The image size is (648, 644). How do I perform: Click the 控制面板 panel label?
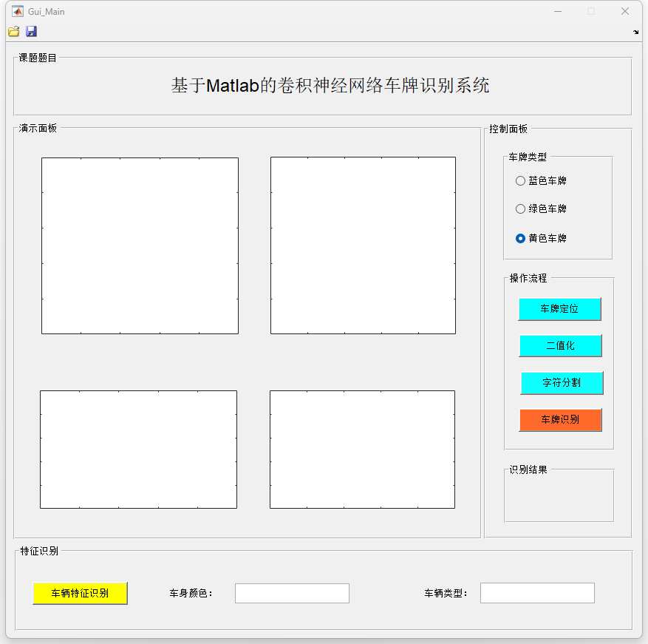508,129
